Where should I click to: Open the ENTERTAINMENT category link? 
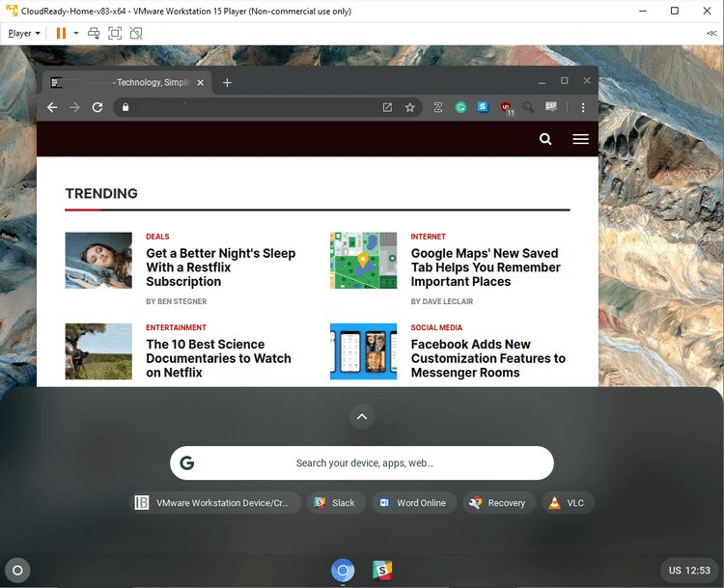coord(176,327)
